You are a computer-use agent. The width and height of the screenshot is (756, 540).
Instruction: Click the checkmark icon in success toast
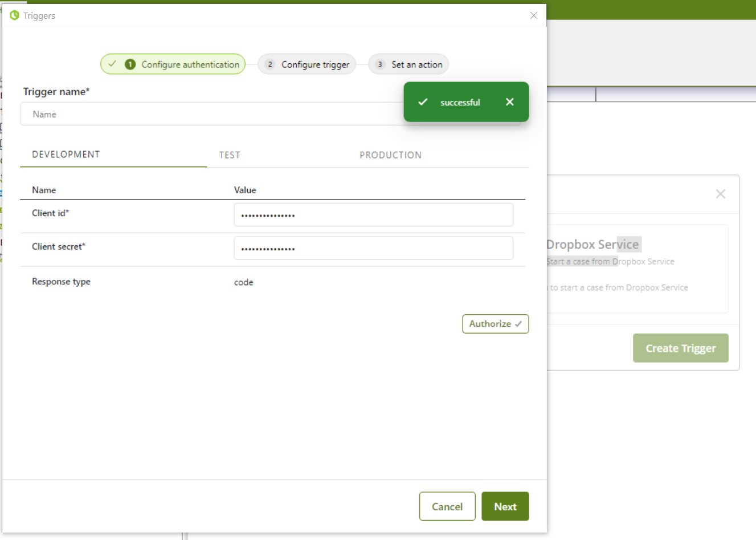coord(423,102)
